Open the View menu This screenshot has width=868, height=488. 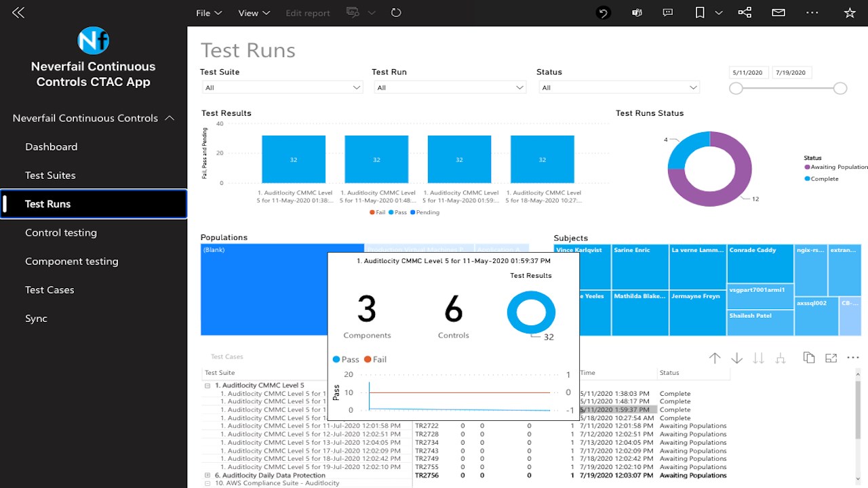(x=254, y=13)
